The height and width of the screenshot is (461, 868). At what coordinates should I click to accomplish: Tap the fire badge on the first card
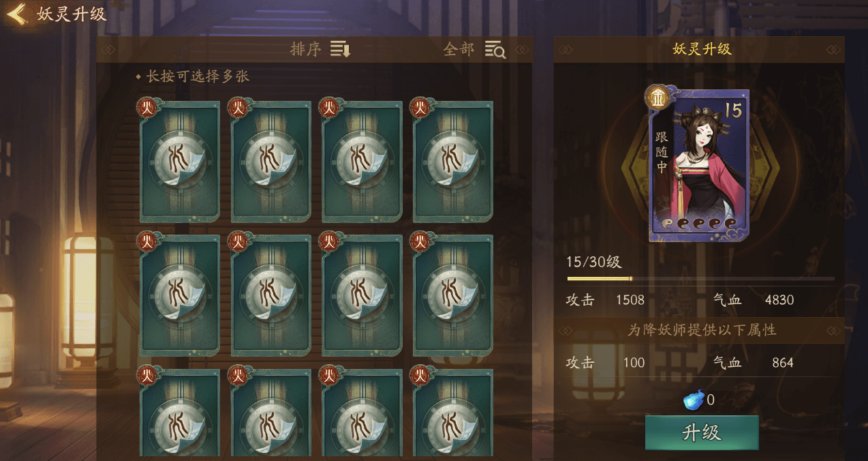(147, 108)
